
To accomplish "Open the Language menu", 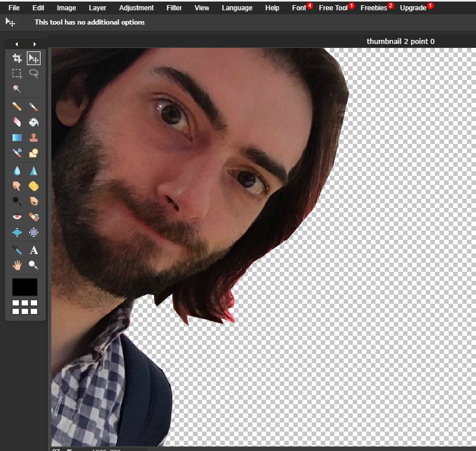I will pos(237,8).
